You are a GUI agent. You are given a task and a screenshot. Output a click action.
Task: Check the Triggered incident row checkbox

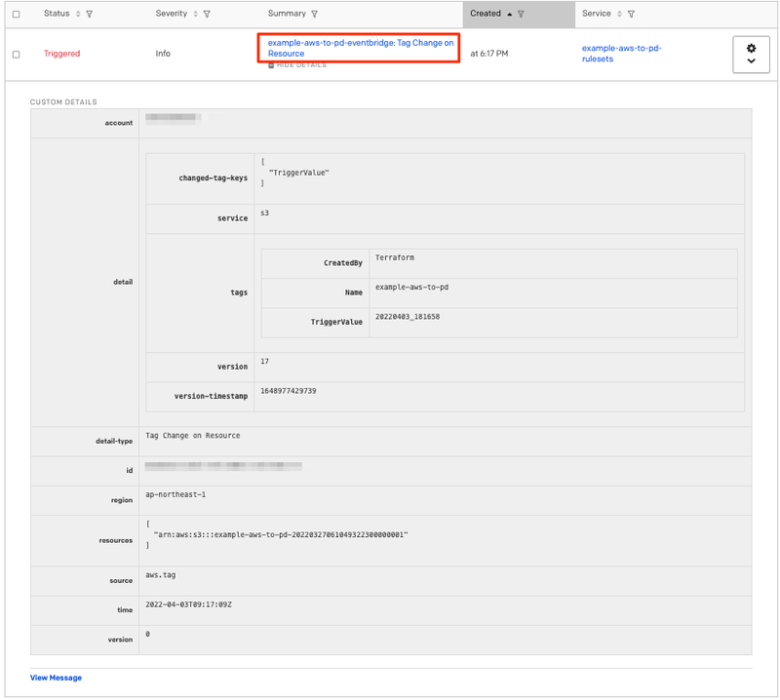click(16, 55)
